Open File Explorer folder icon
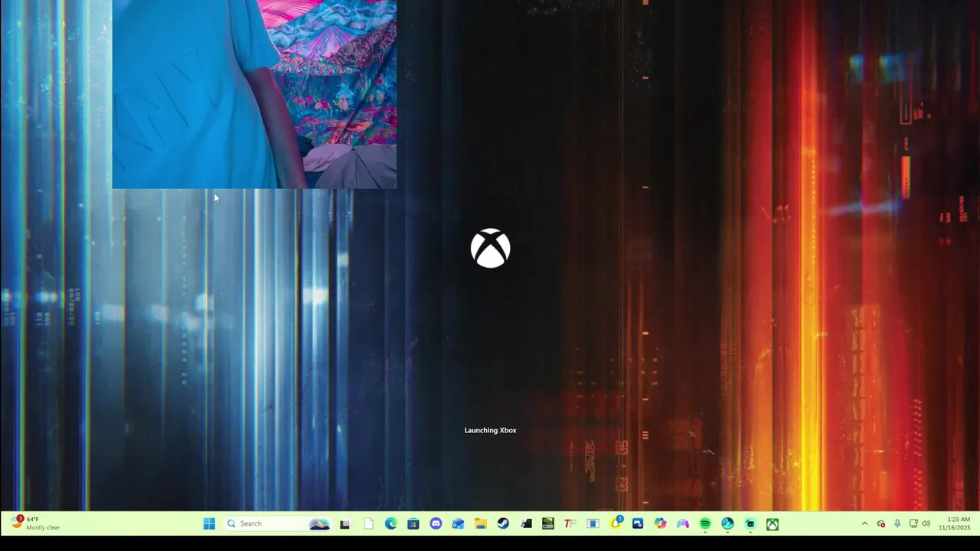This screenshot has width=980, height=551. click(x=481, y=524)
